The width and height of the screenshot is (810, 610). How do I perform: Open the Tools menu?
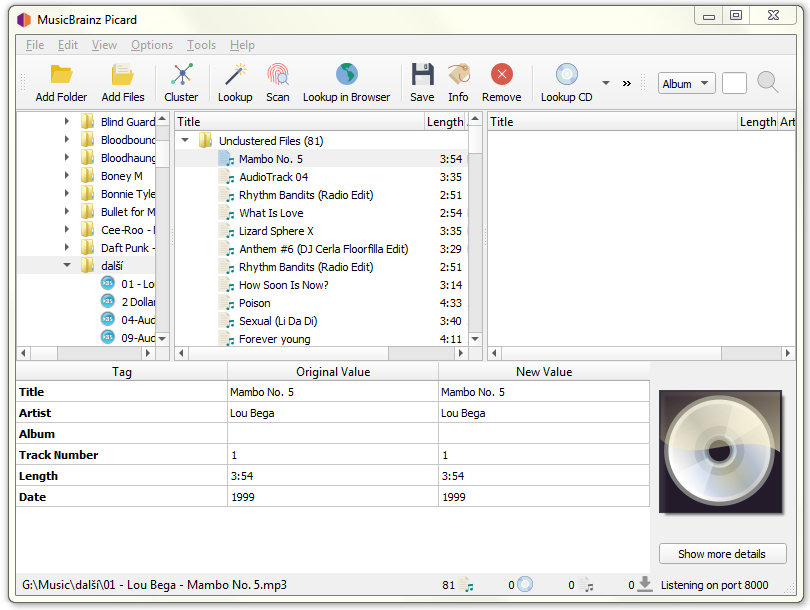201,45
